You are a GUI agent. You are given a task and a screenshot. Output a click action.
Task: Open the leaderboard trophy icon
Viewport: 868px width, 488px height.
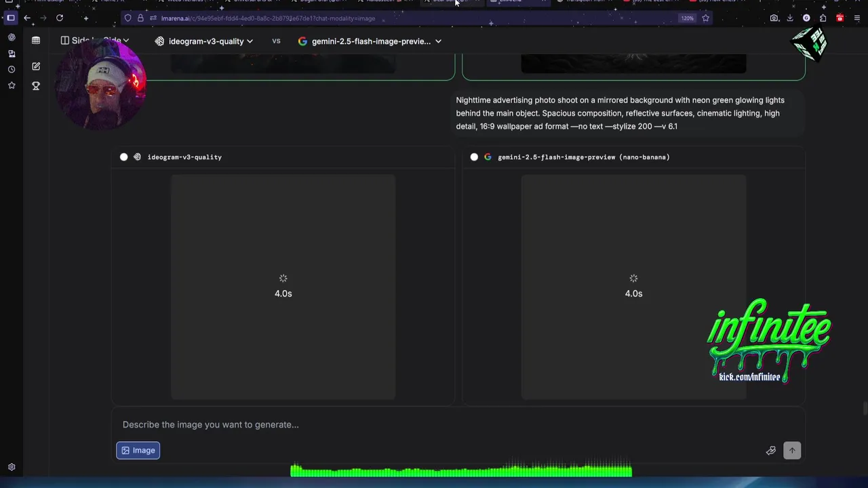point(36,85)
